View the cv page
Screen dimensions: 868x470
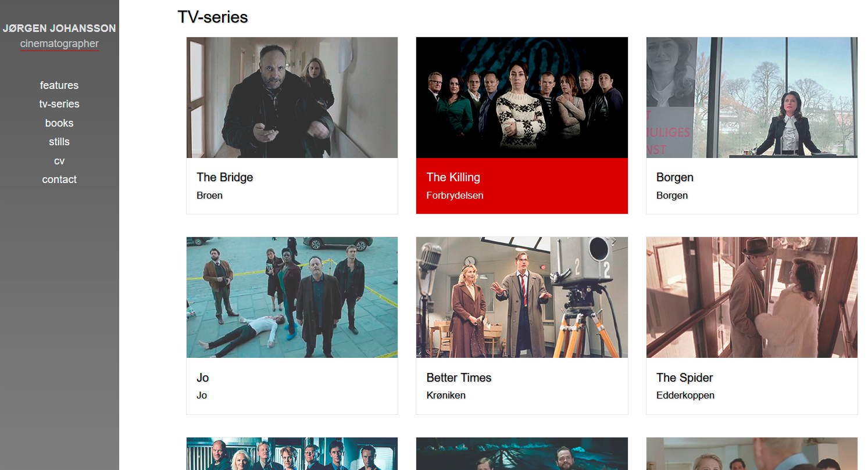click(59, 161)
